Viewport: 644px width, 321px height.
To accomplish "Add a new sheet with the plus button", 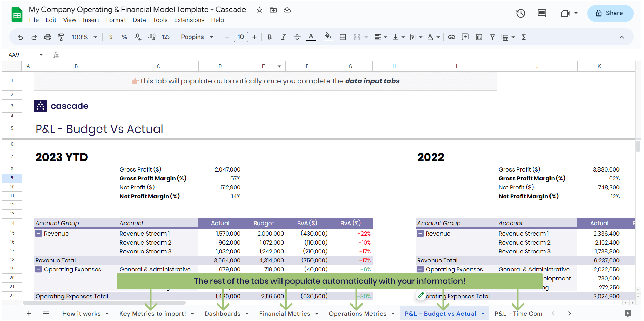I will [29, 314].
